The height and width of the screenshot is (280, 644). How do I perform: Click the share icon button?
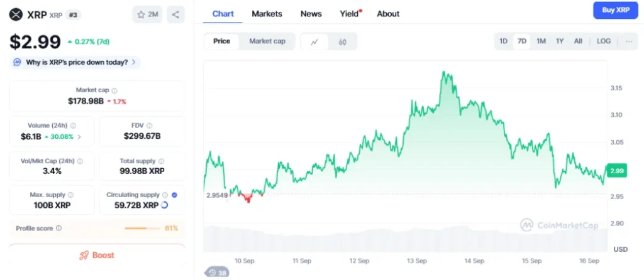coord(175,15)
